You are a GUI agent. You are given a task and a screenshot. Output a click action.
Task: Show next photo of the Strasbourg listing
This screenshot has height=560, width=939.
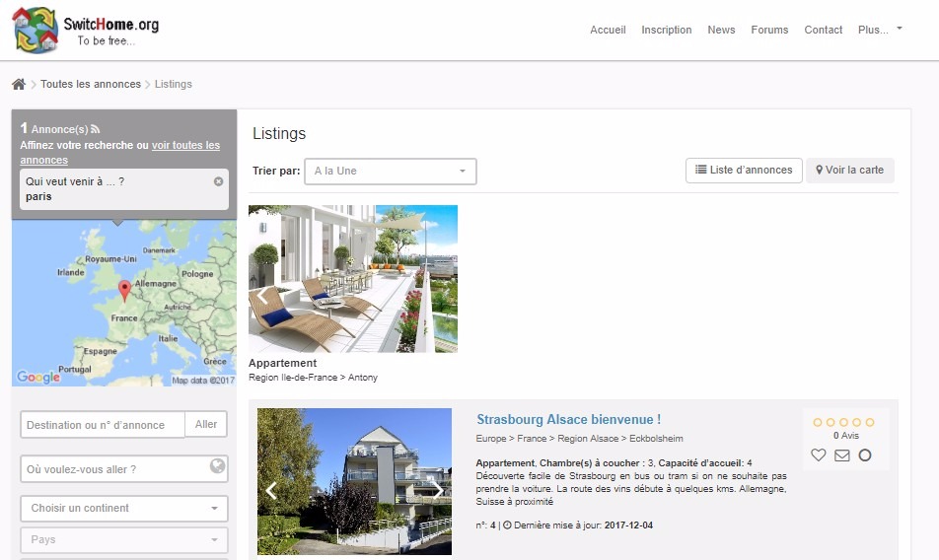point(437,489)
